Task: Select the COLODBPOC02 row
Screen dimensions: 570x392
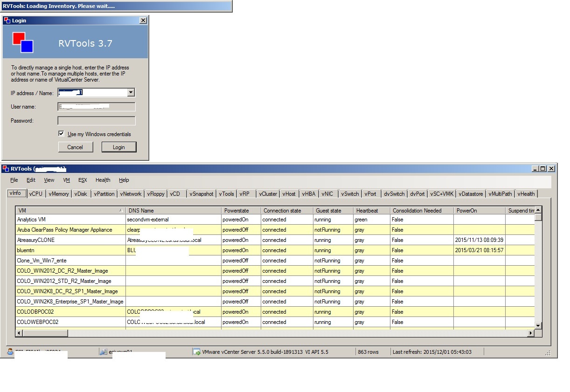Action: coord(275,311)
